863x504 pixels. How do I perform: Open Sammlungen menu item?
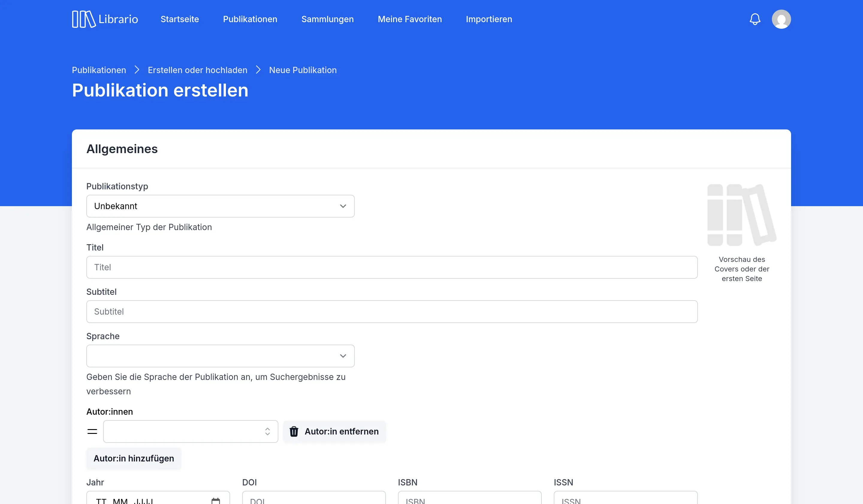point(328,19)
